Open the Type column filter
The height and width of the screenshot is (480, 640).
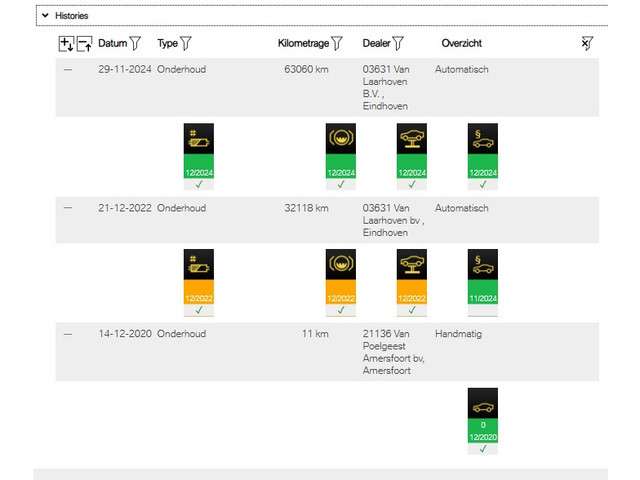(x=185, y=43)
